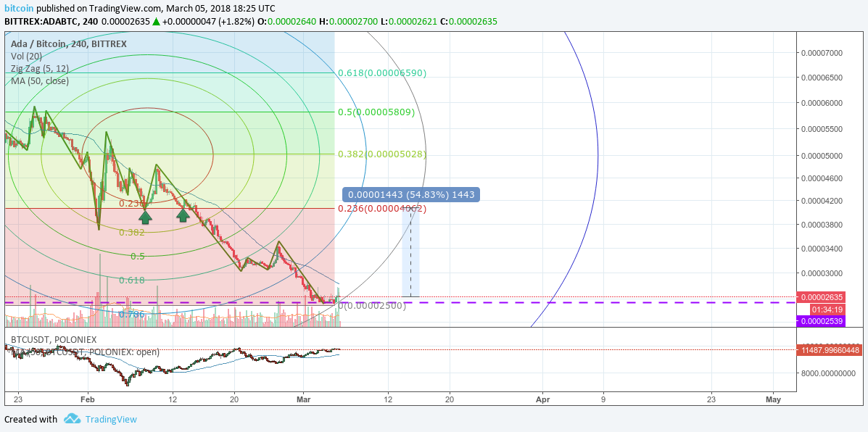The height and width of the screenshot is (432, 868).
Task: Click the blue "0.00001443 (54.83%) 1443" measurement label
Action: click(x=411, y=195)
